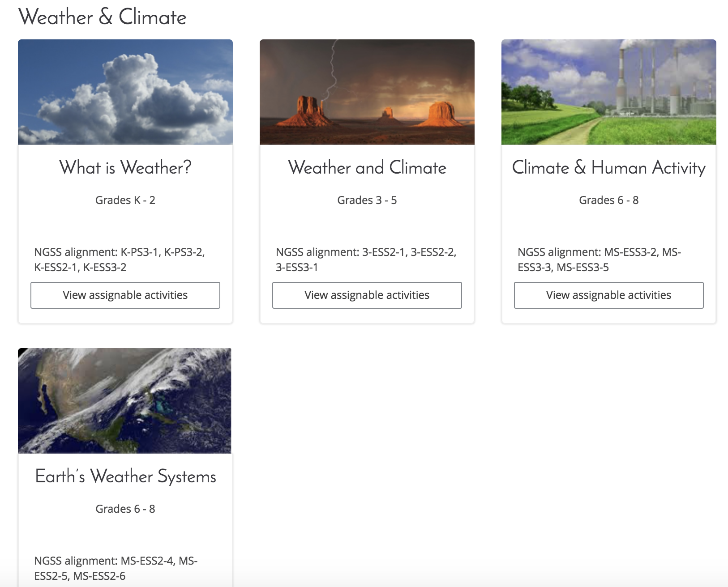Open the Weather and Climate desert storm thumbnail
728x587 pixels.
pyautogui.click(x=367, y=92)
